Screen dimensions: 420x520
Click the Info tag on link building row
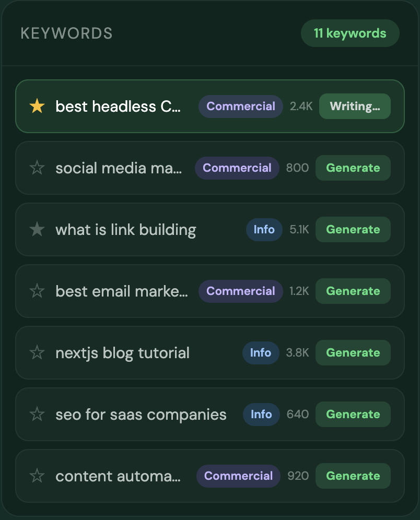[264, 230]
